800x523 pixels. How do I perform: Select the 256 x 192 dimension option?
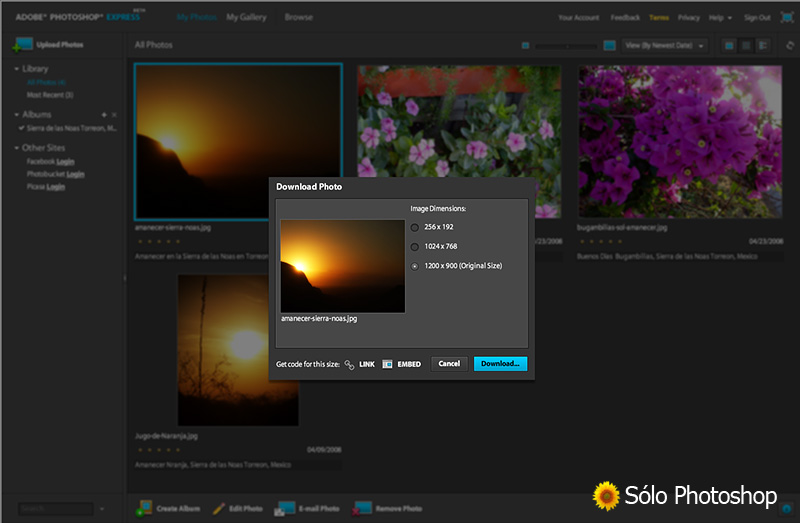pyautogui.click(x=415, y=228)
